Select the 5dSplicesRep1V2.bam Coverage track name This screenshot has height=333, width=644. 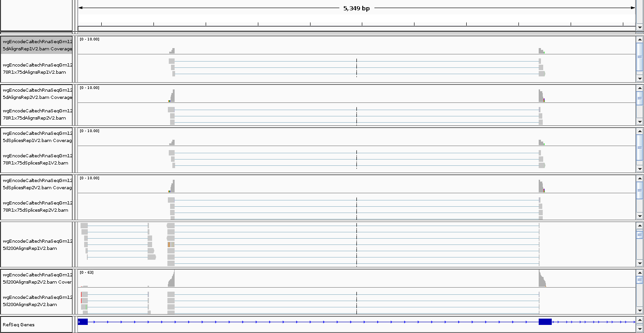(x=37, y=137)
